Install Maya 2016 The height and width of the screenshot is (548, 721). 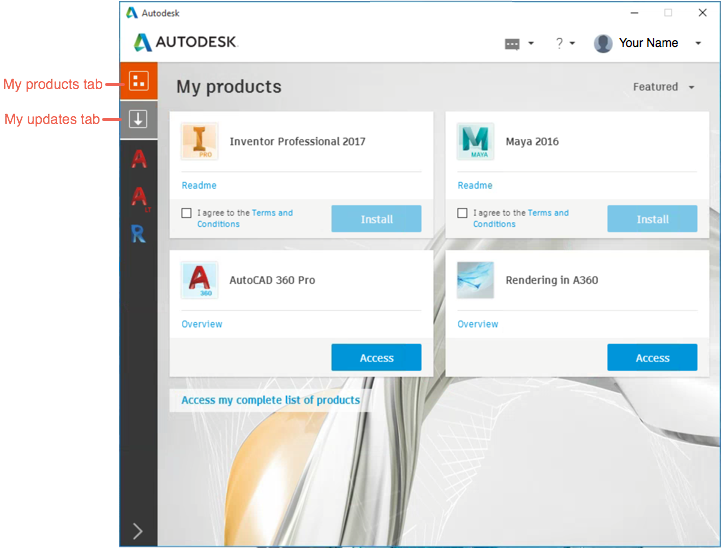(x=652, y=219)
